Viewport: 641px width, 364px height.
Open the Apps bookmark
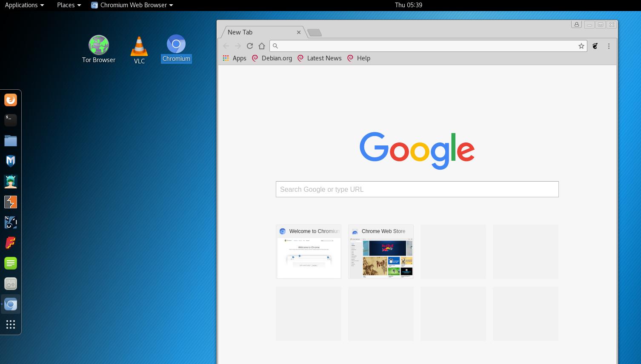point(235,58)
